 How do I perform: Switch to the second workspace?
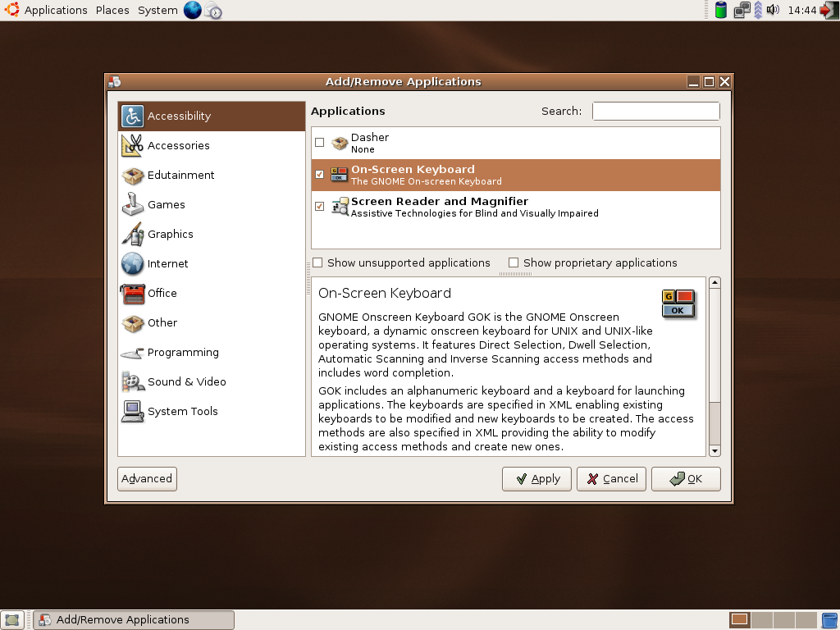click(762, 620)
